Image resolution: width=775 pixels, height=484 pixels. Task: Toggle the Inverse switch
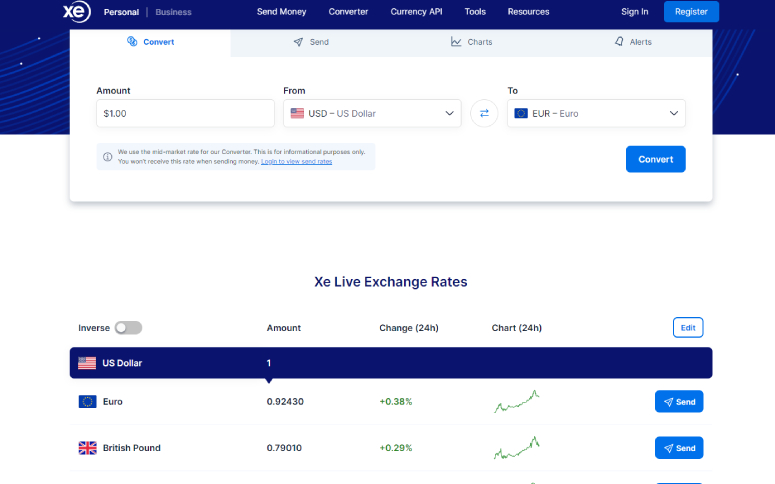[129, 328]
